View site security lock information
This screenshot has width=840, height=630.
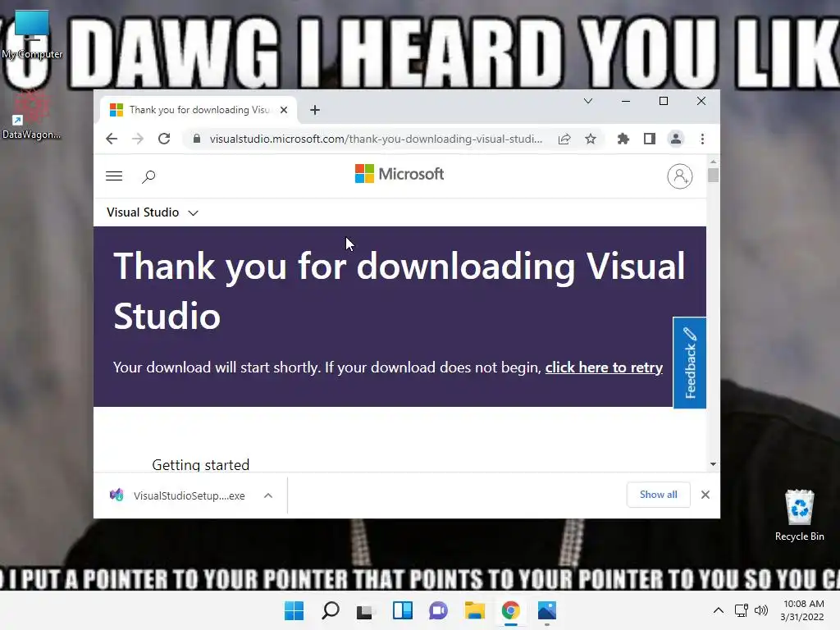pos(197,139)
